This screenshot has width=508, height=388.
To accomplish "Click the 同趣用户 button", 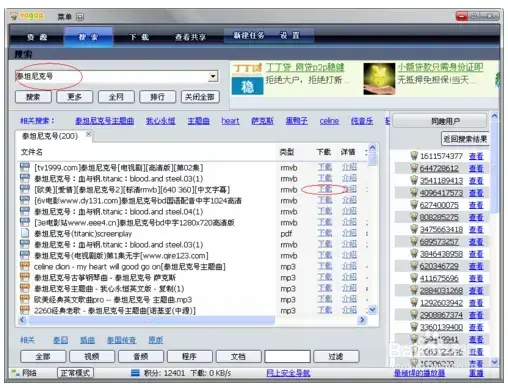I will (x=440, y=121).
